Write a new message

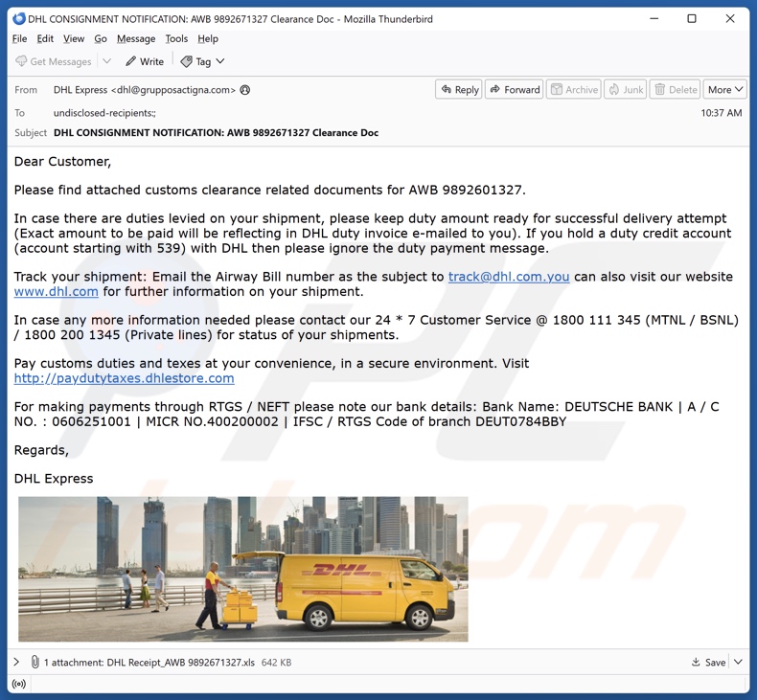145,61
